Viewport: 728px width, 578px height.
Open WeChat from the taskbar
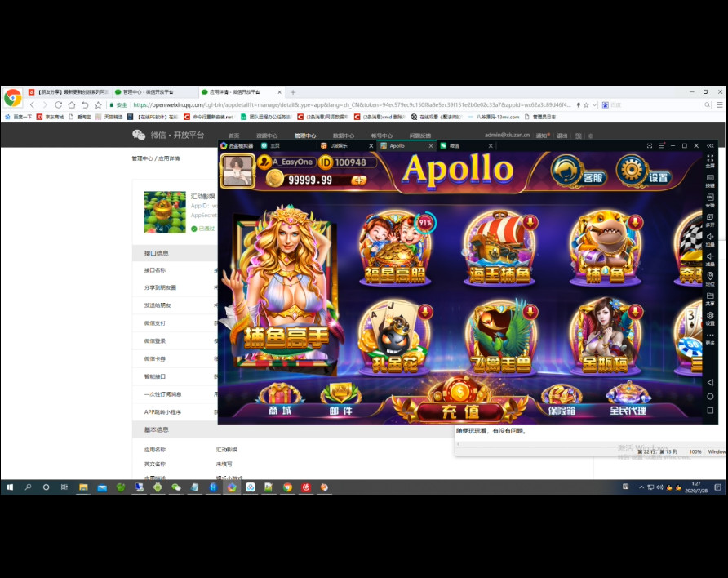[x=176, y=487]
